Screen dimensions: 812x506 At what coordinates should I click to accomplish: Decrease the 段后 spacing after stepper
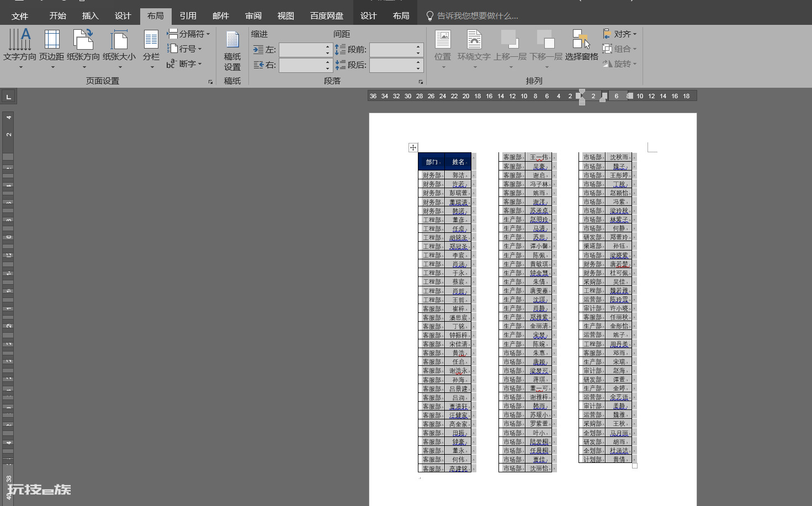[x=418, y=68]
